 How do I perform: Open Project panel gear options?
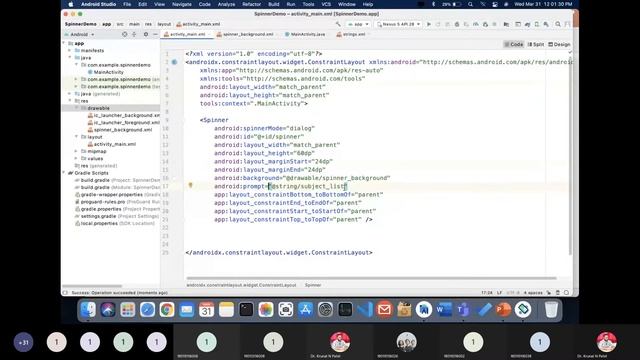tap(146, 35)
